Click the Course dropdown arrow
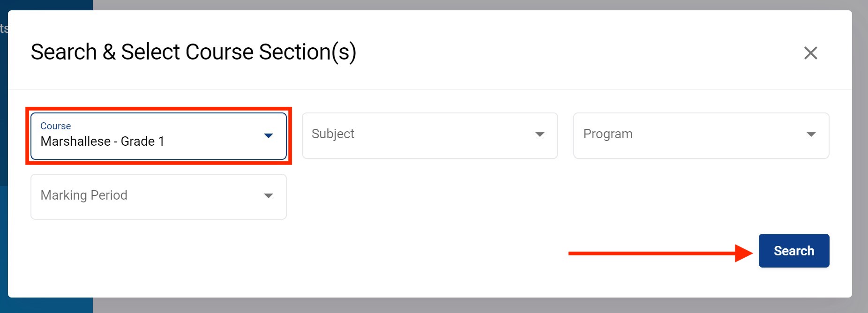 [268, 136]
